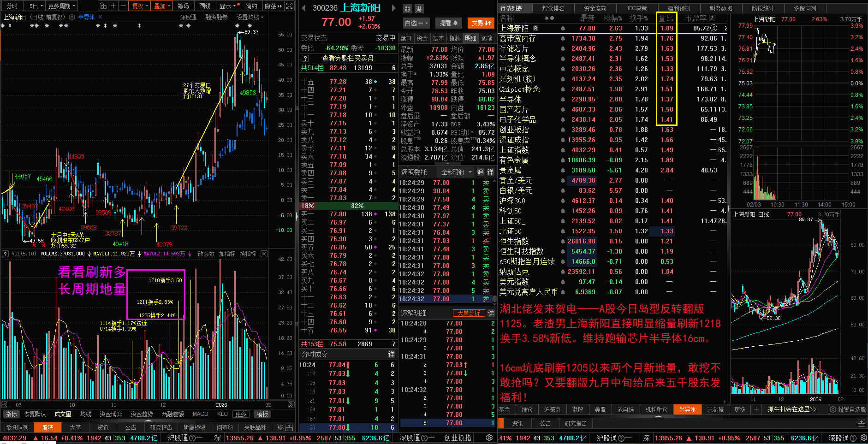Zoom in the K-line chart with plus
This screenshot has width=868, height=444.
[113, 6]
